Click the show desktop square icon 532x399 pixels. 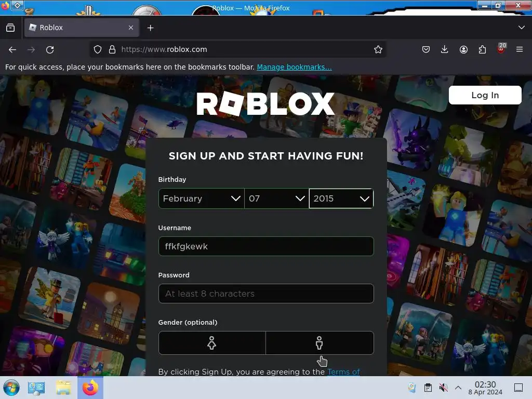pos(518,388)
